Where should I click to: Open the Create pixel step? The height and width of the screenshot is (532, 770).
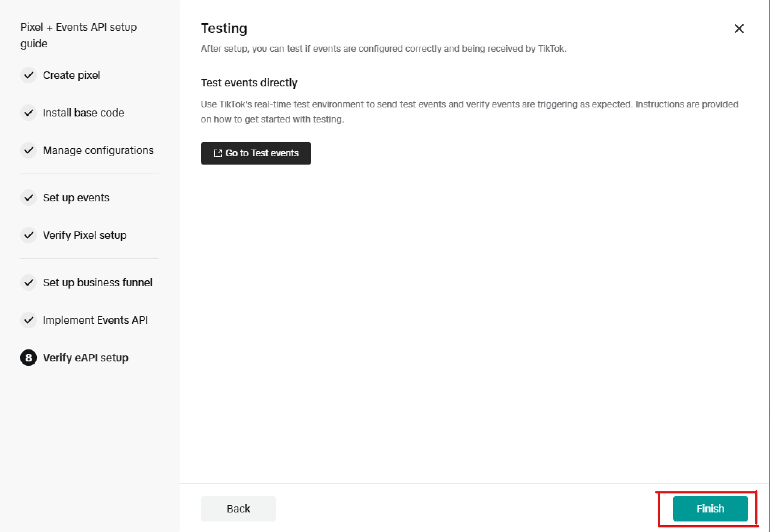point(71,75)
